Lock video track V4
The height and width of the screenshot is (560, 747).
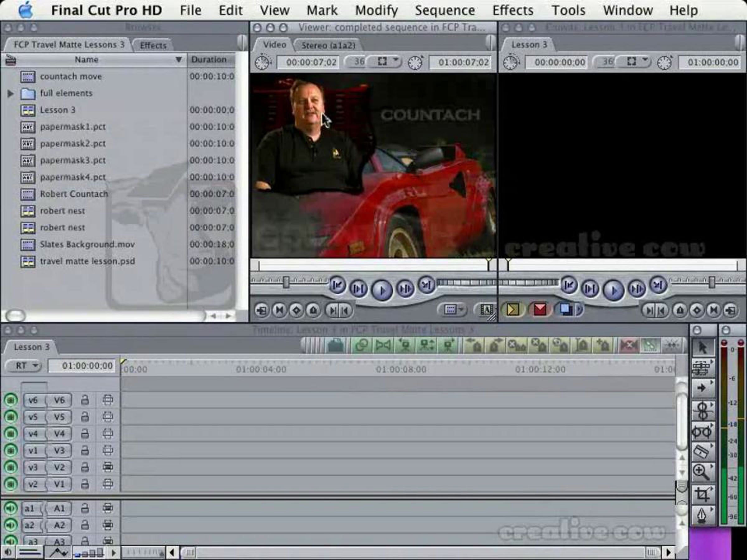coord(85,433)
